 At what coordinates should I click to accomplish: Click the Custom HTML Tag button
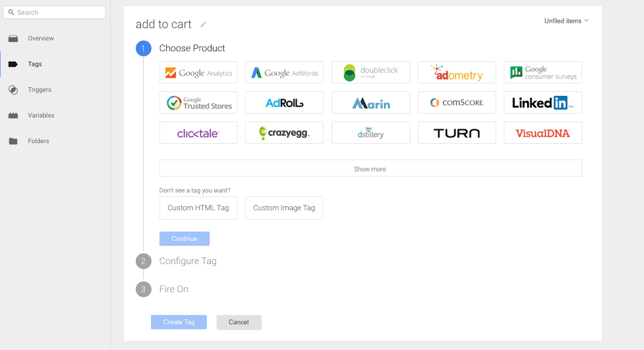198,208
